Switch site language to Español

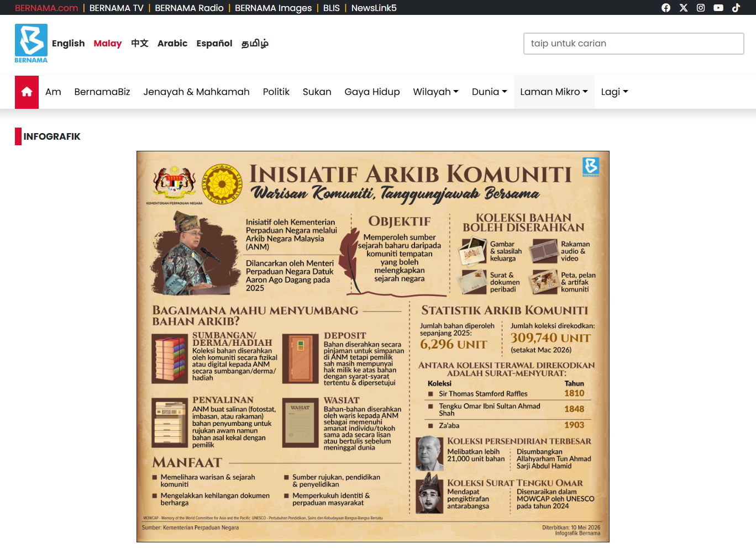pyautogui.click(x=214, y=43)
